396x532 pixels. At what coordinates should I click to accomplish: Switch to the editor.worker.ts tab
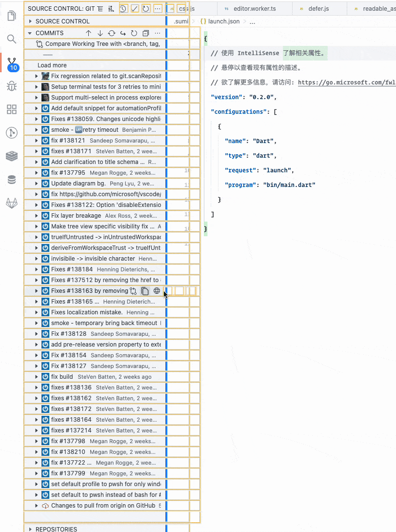(254, 9)
